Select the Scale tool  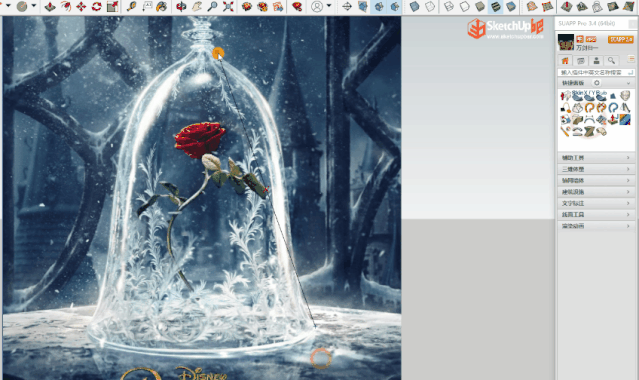click(x=112, y=7)
